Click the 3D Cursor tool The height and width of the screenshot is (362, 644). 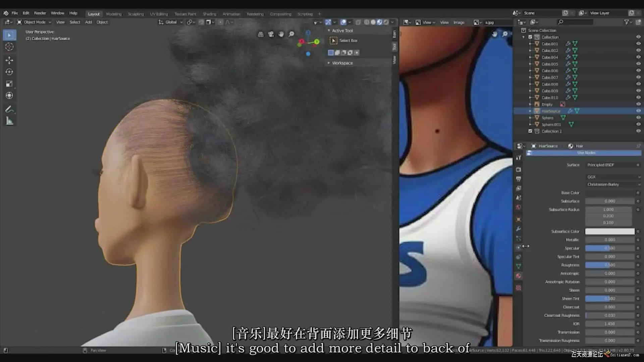tap(9, 47)
